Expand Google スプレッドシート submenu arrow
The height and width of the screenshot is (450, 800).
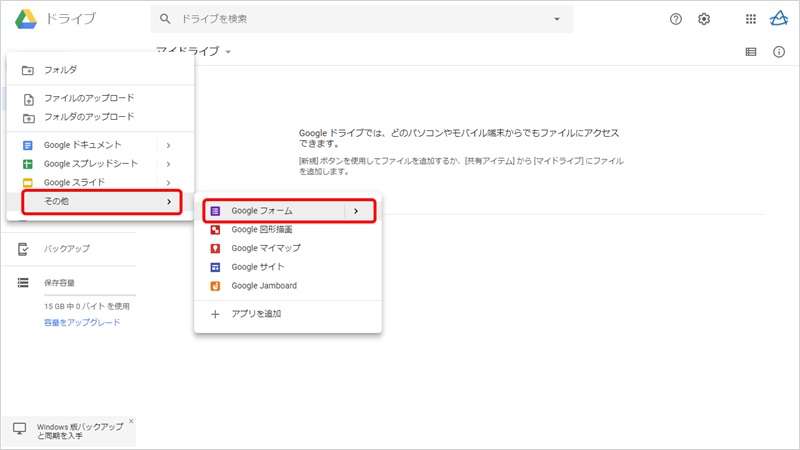click(x=168, y=164)
